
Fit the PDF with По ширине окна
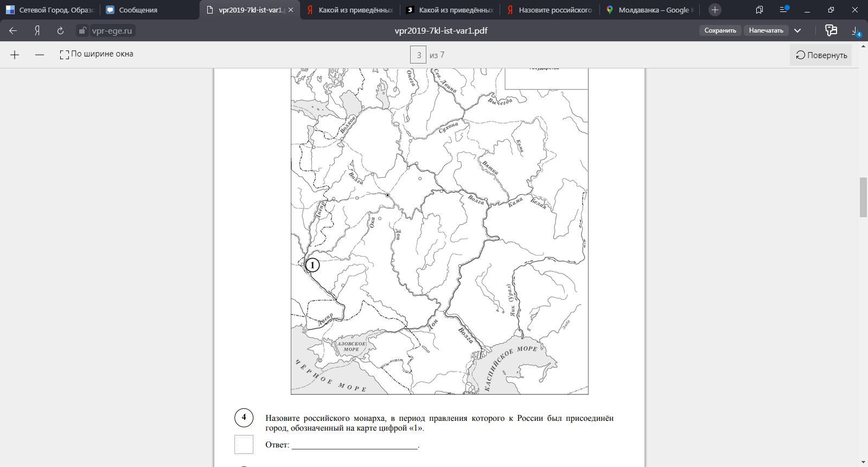97,54
